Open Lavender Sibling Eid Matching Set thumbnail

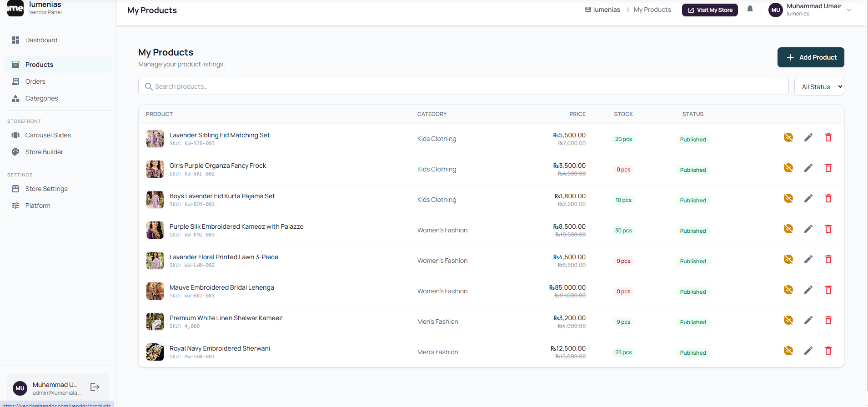155,139
